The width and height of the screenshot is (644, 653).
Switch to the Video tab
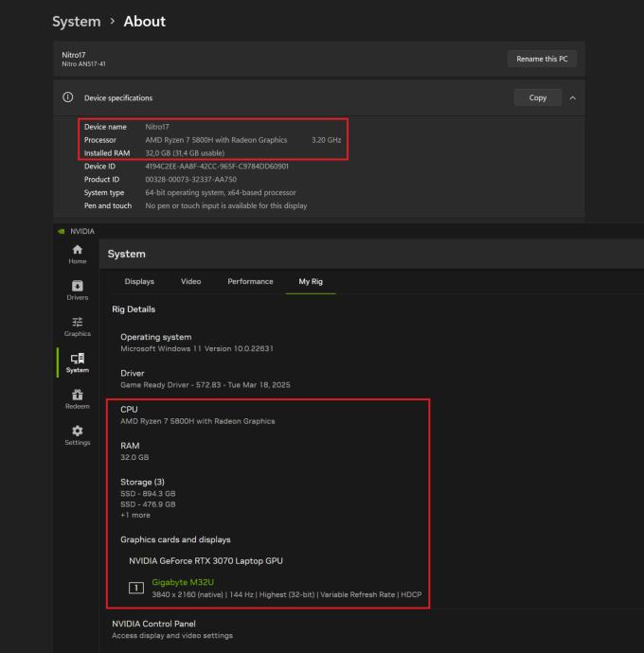click(190, 281)
